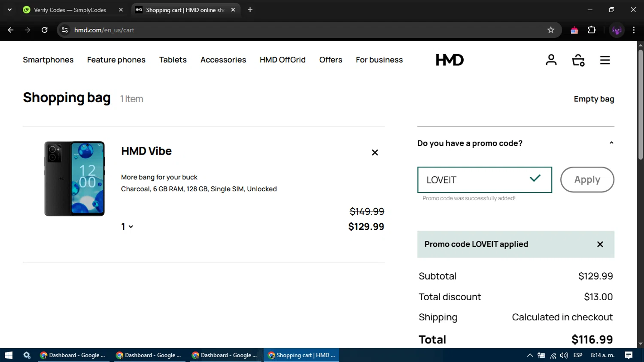644x362 pixels.
Task: Open the Feature phones menu
Action: tap(116, 60)
